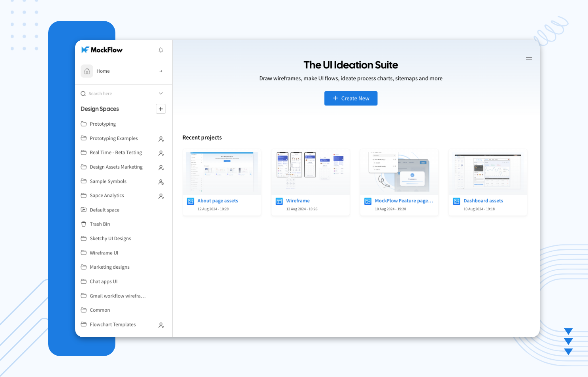The image size is (588, 377).
Task: Focus the Search here field
Action: [x=100, y=94]
